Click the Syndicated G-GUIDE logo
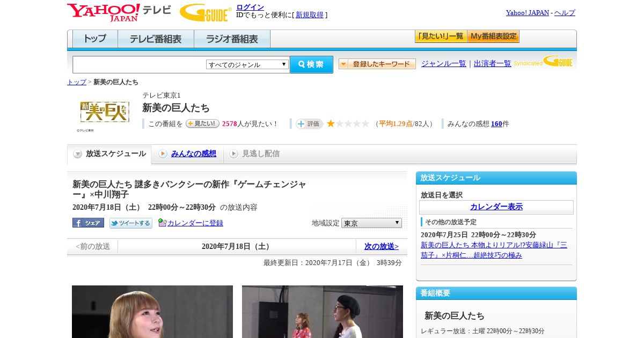The height and width of the screenshot is (338, 644). 543,62
